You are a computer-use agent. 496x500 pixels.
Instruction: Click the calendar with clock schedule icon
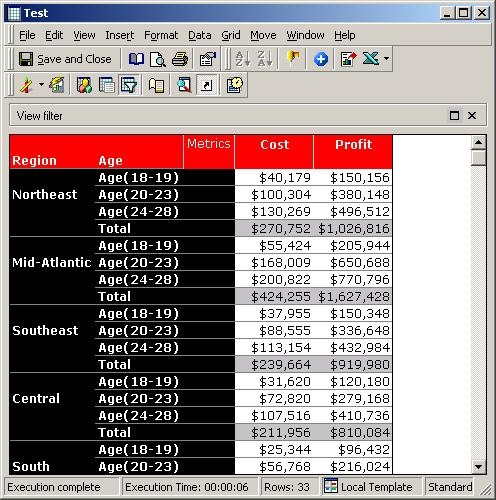(235, 85)
